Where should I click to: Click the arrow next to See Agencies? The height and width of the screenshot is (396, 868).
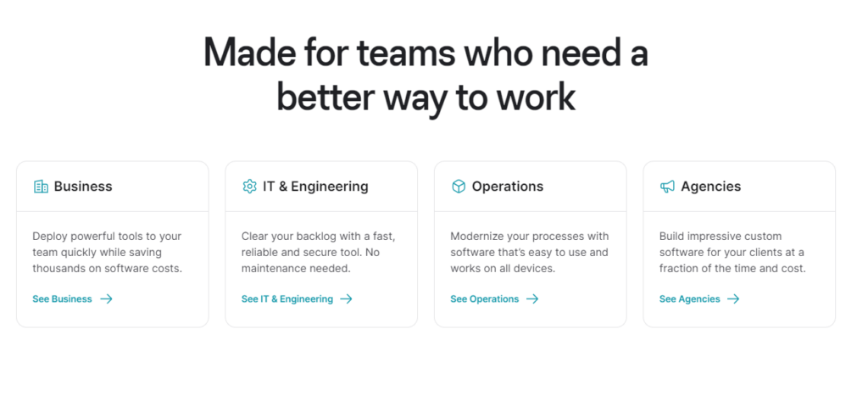733,299
